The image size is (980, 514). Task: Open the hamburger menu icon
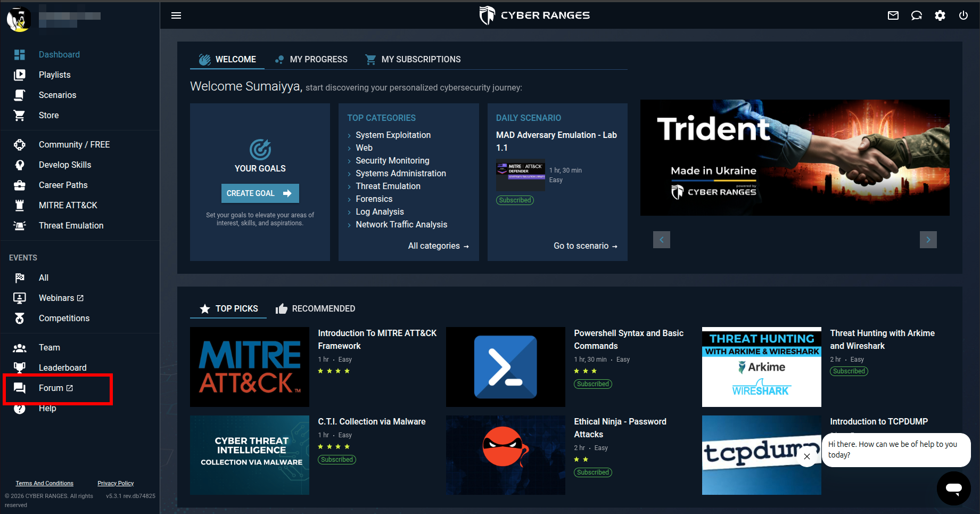176,15
